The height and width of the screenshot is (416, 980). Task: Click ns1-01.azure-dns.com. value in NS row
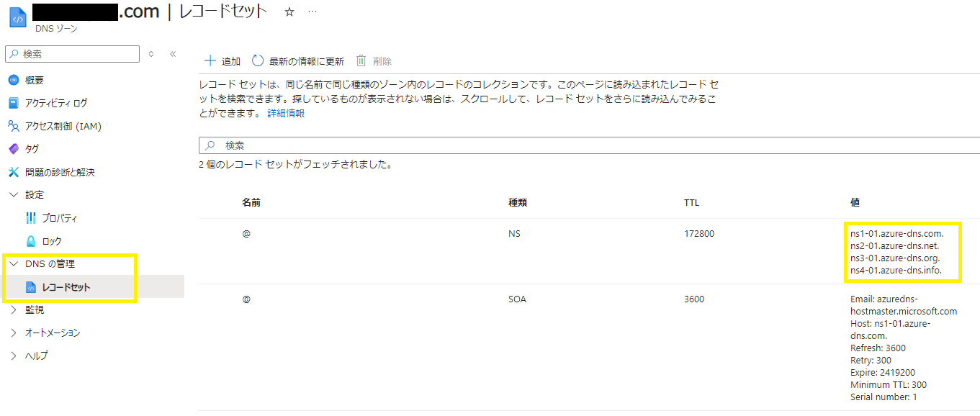[896, 234]
